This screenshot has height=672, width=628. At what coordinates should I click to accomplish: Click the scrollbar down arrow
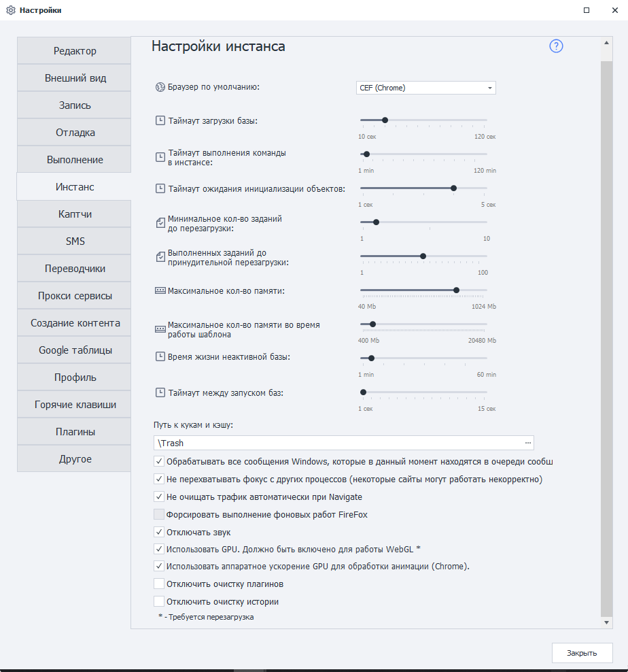[607, 622]
